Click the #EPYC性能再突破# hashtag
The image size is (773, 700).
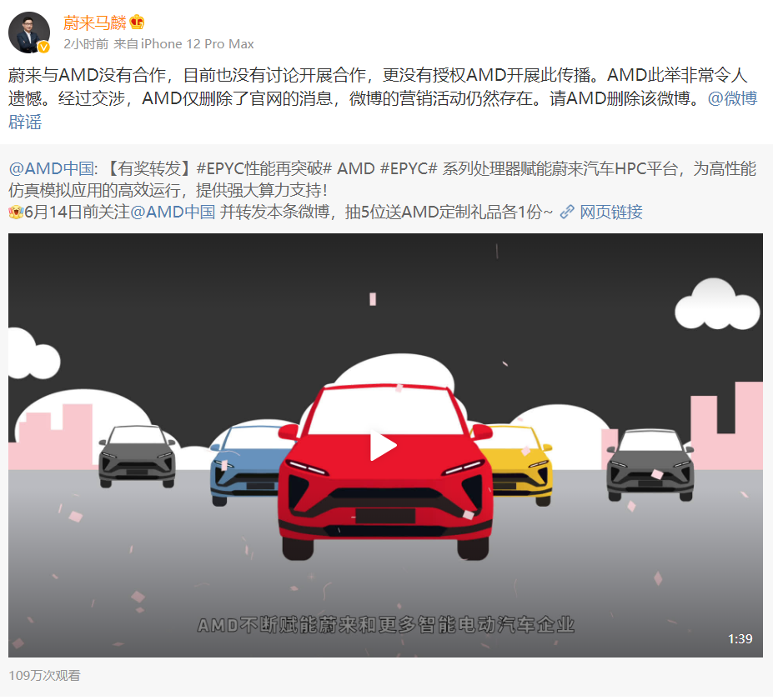point(264,169)
